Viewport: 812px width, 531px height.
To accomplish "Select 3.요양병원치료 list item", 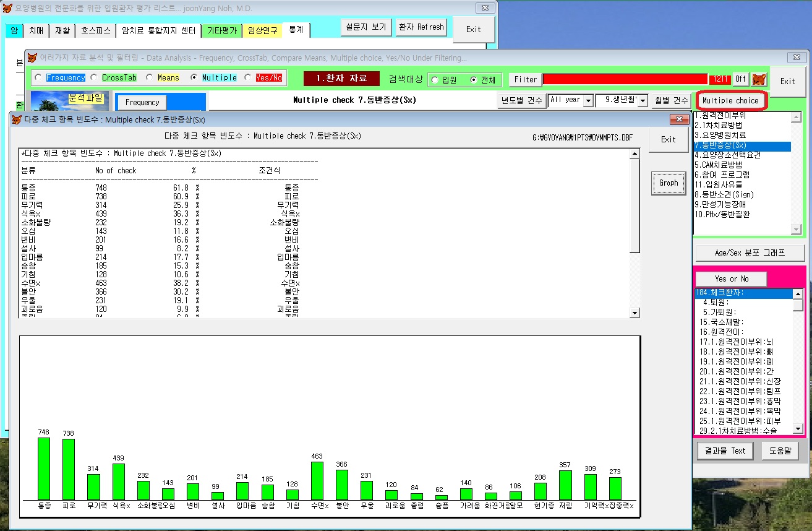I will (x=742, y=136).
